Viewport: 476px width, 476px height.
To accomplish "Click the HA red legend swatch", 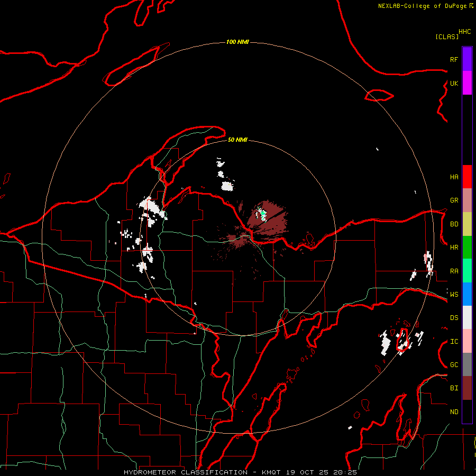I will coord(467,177).
